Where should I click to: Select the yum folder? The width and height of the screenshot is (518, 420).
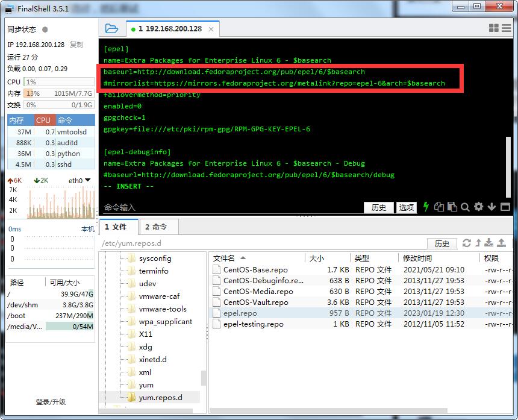146,385
